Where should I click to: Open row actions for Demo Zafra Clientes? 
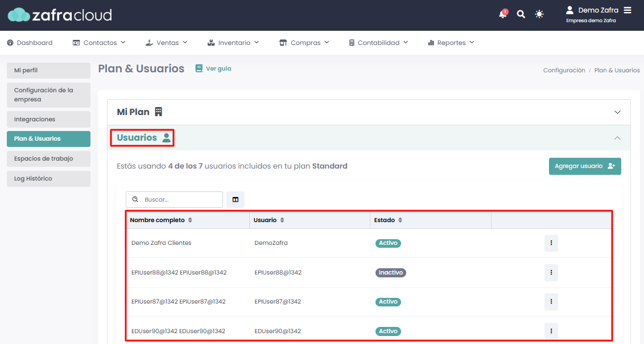551,243
